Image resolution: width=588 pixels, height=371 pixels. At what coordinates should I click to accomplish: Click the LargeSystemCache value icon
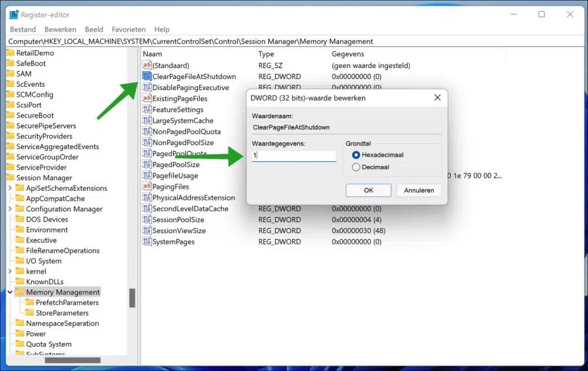coord(147,120)
